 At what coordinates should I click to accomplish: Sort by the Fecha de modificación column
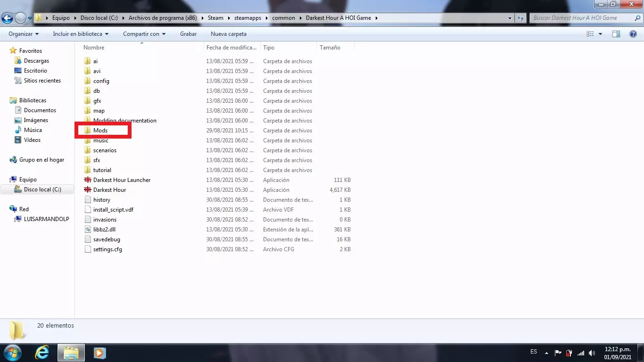pos(232,48)
